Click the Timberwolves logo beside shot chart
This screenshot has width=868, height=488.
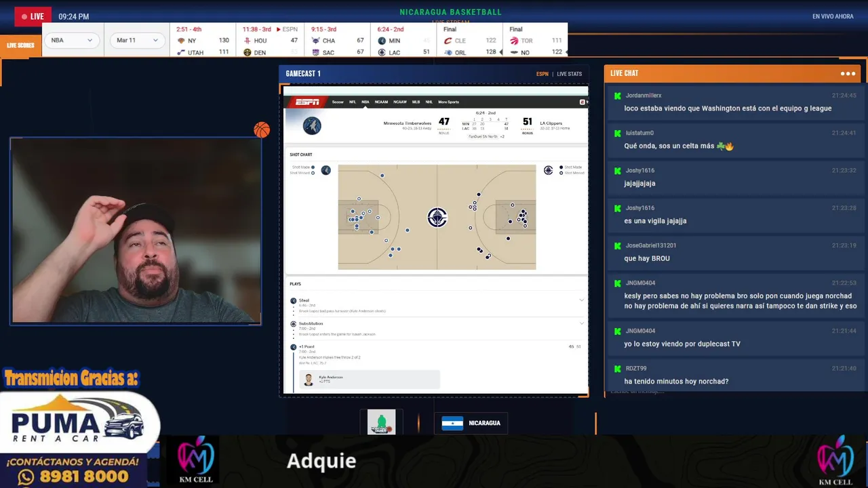click(325, 170)
